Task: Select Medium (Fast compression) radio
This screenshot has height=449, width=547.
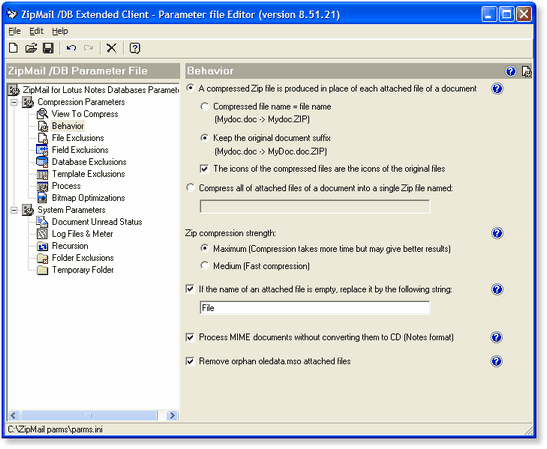Action: 205,265
